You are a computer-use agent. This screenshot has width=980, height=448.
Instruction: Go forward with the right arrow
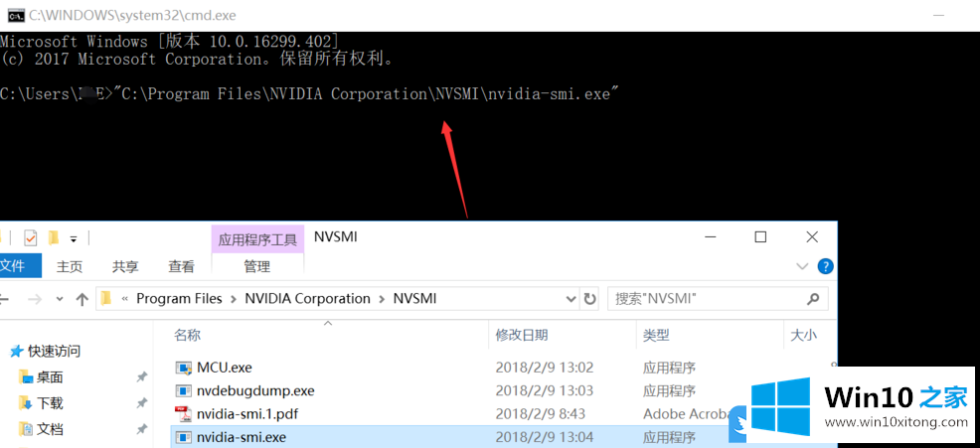point(35,299)
